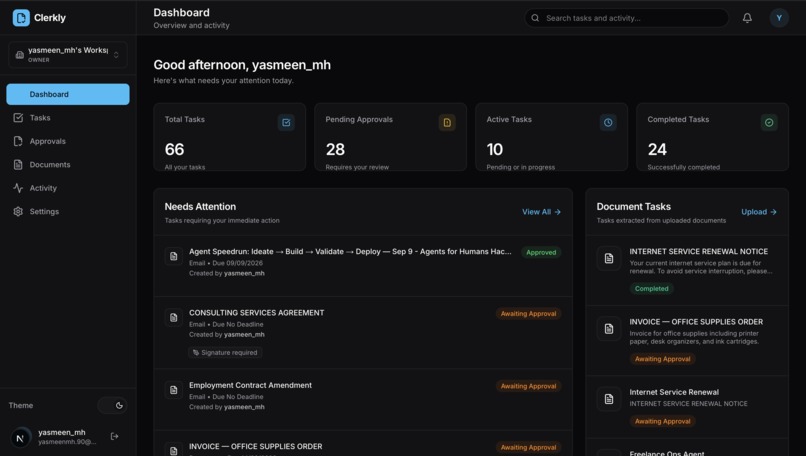The image size is (806, 456).
Task: Click the Completed badge in Document Tasks
Action: (x=651, y=289)
